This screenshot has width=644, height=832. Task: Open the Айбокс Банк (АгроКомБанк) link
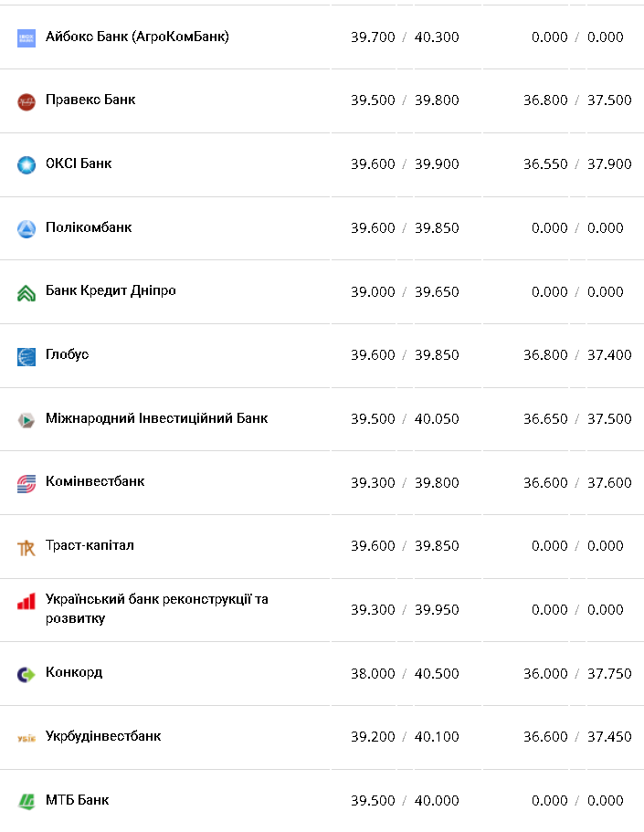coord(137,37)
